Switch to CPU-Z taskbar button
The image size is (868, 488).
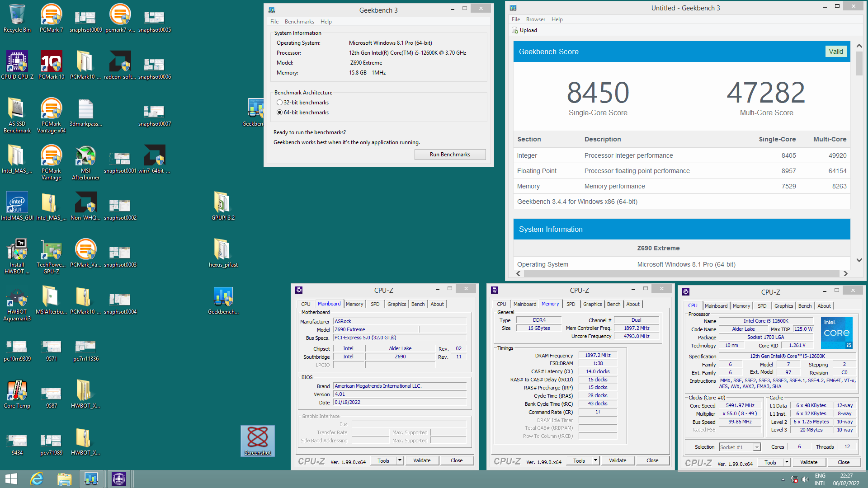pos(119,479)
